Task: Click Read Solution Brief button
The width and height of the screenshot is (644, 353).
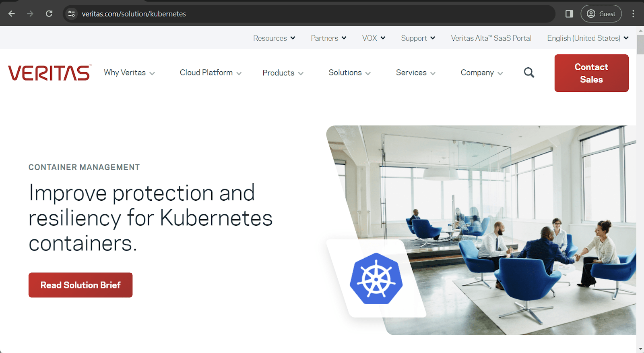Action: [x=80, y=285]
